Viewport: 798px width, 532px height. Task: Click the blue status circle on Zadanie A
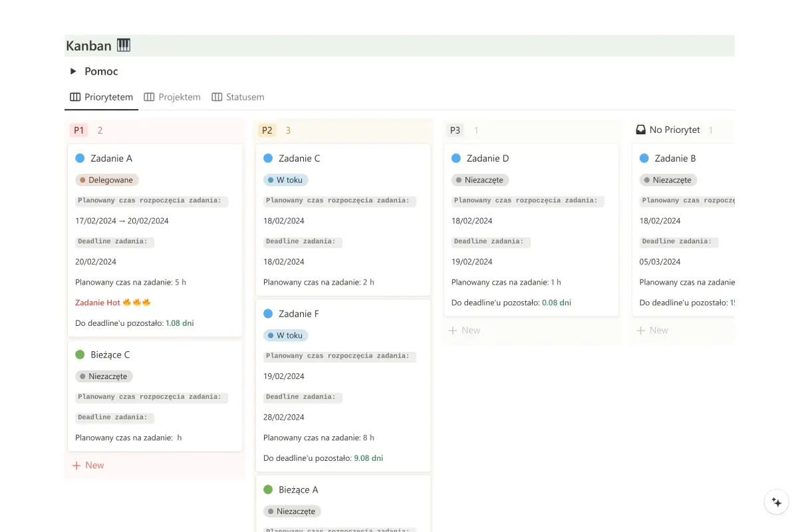click(x=81, y=158)
